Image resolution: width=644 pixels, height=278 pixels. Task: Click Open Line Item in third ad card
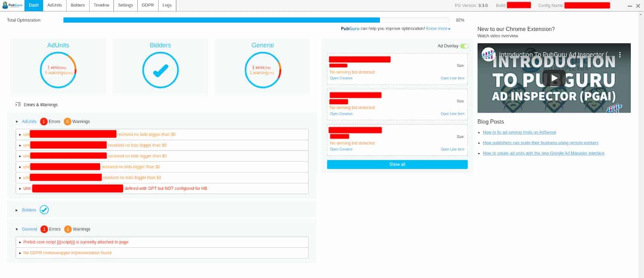click(452, 149)
